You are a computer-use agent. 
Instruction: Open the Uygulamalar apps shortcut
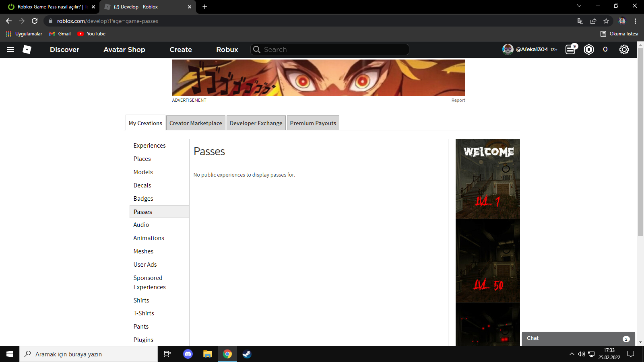point(24,34)
